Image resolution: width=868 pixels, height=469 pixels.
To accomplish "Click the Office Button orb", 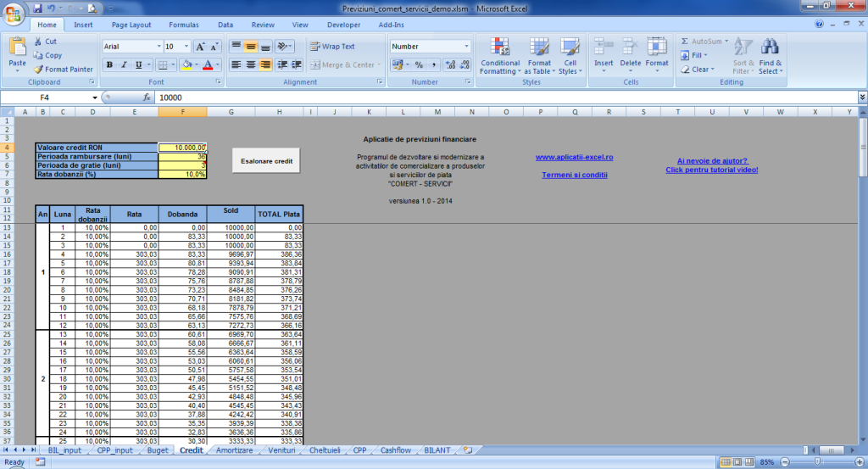I will [x=14, y=14].
